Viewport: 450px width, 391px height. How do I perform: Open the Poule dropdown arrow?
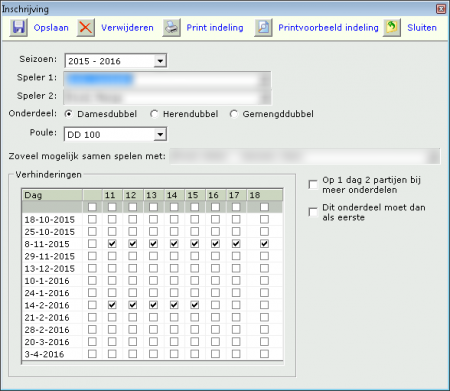pyautogui.click(x=160, y=134)
